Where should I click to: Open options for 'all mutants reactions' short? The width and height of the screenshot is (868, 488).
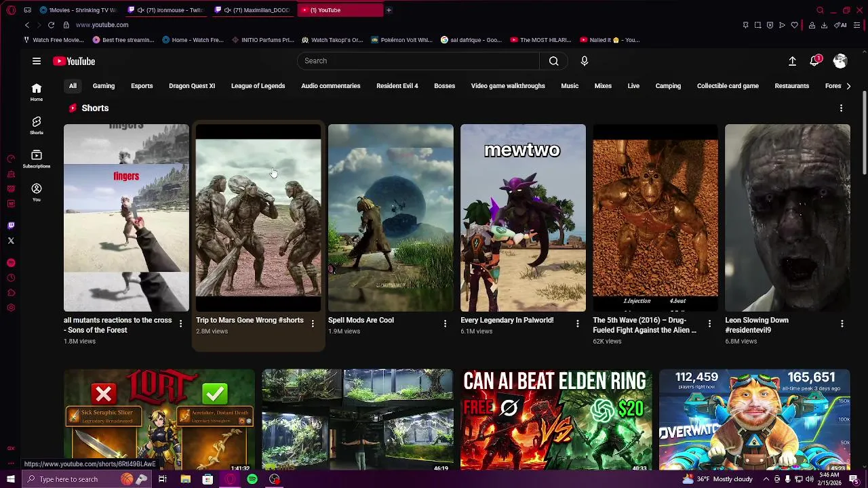click(x=180, y=324)
